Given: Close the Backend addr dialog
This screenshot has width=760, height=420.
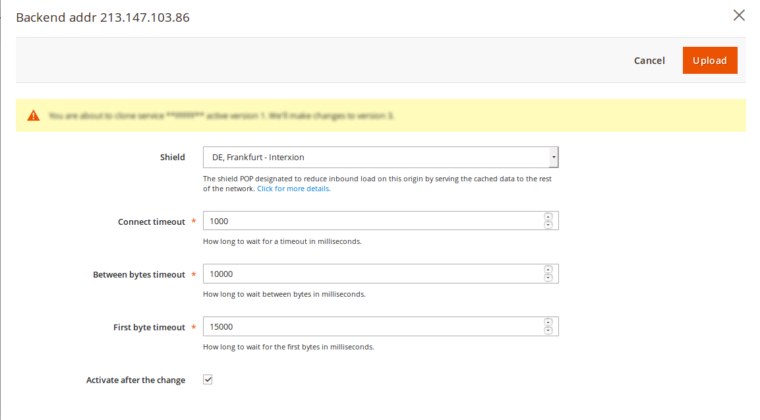Looking at the screenshot, I should click(x=739, y=15).
